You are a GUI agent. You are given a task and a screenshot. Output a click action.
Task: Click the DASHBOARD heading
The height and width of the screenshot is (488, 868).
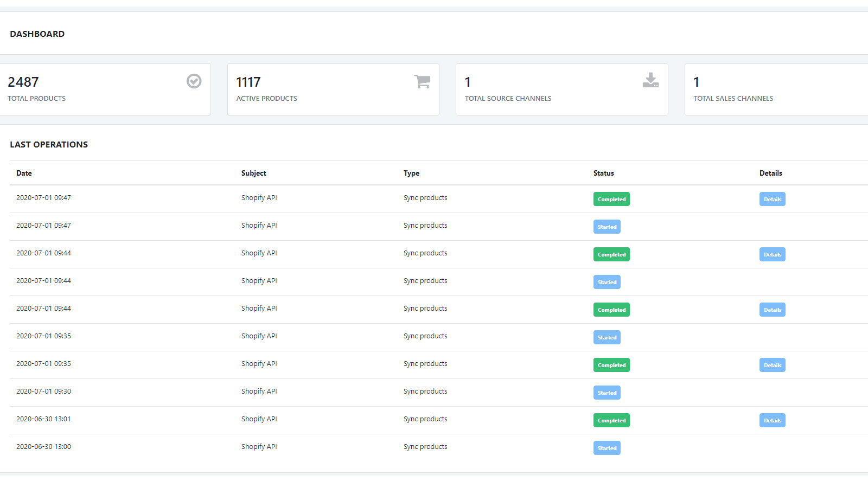pos(37,33)
